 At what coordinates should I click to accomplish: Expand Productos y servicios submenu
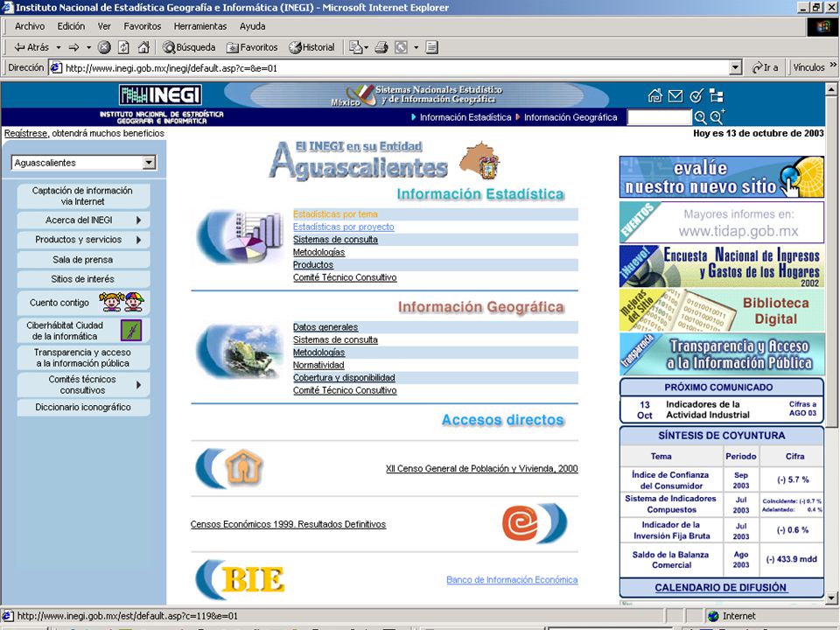pos(138,240)
